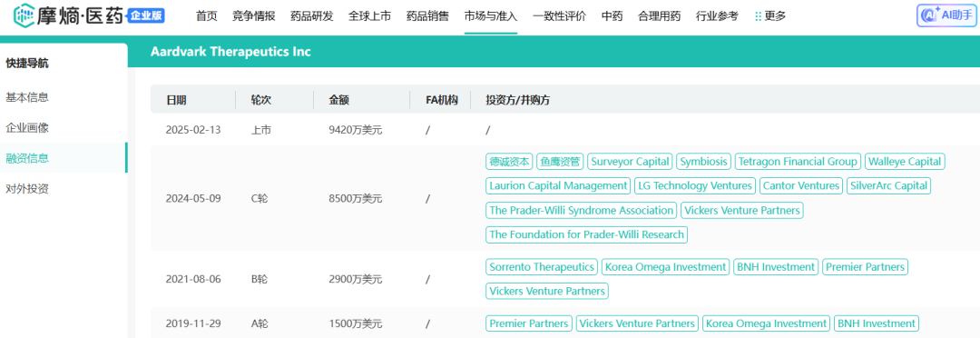Go to the 首页 menu item
Screen dimensions: 980x338
206,16
